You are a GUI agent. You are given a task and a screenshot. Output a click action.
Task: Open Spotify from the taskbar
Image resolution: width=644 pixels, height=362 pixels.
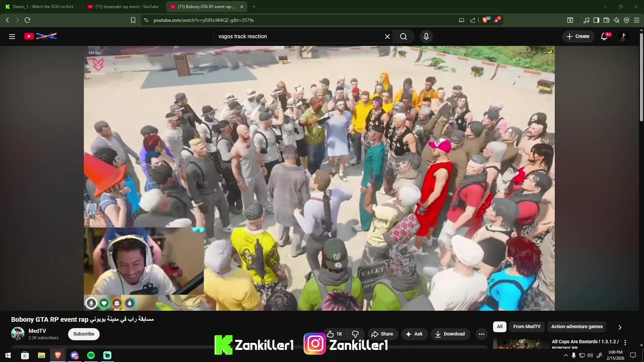click(x=91, y=355)
